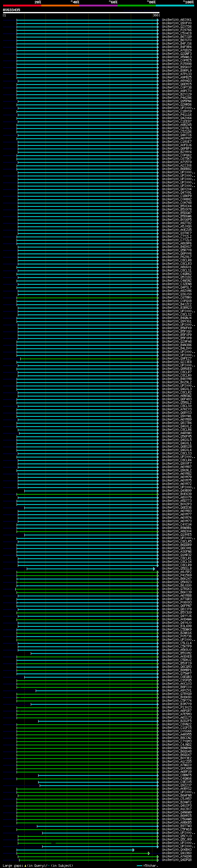Select UniRef100_Q56FH5 label
The image size is (197, 868).
click(176, 436)
